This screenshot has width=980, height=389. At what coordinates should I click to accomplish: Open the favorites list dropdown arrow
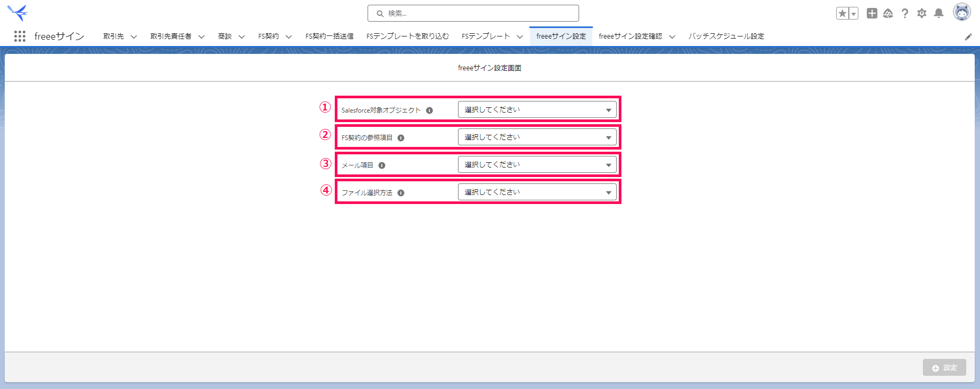(853, 13)
